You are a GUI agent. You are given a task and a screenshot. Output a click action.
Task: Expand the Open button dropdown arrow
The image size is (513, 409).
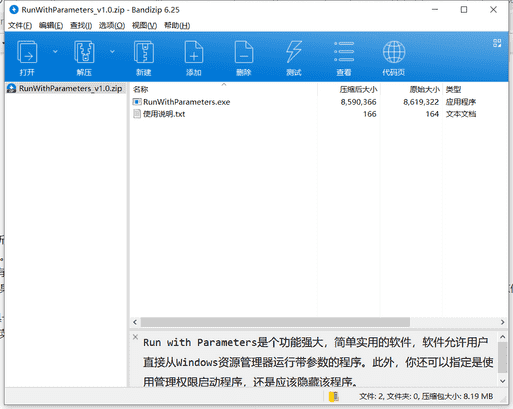55,52
